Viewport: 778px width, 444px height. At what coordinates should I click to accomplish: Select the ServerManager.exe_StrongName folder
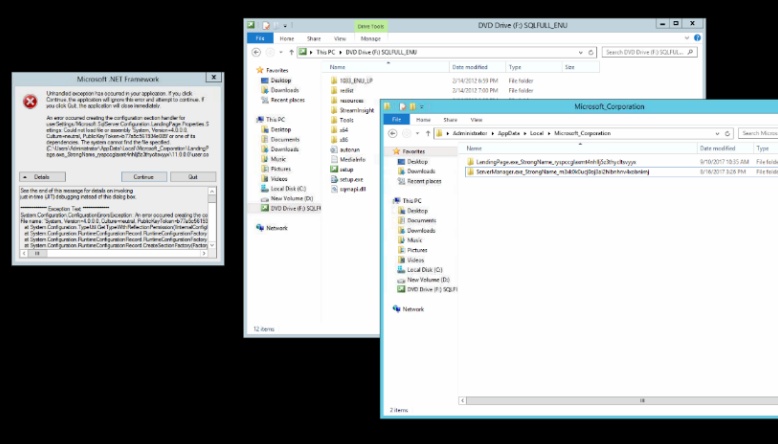pyautogui.click(x=558, y=172)
